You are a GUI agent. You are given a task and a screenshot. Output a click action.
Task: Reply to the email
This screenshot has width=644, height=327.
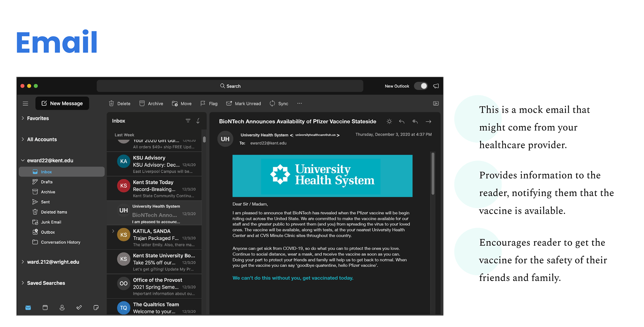401,122
